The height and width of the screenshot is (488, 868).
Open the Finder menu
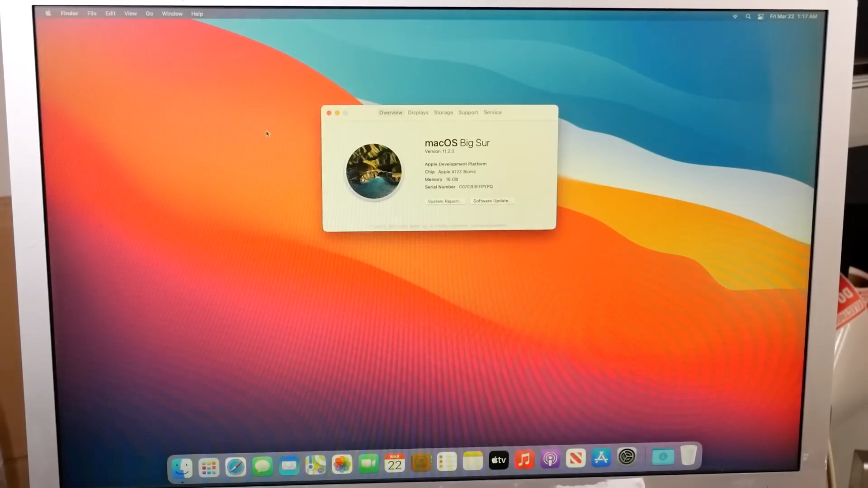coord(69,13)
